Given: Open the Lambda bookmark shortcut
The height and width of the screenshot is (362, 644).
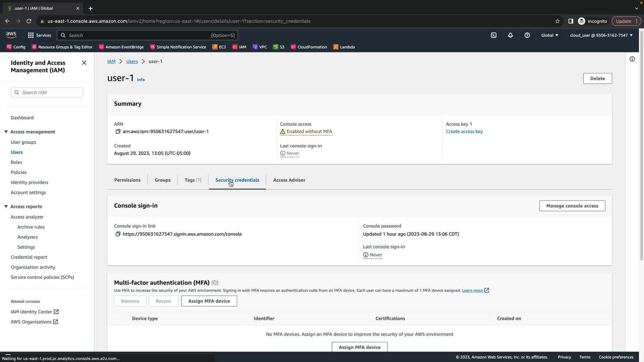Looking at the screenshot, I should tap(344, 47).
